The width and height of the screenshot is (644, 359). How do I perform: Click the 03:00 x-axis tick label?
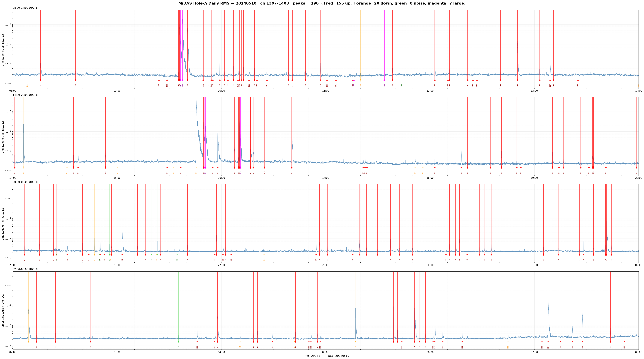tap(117, 352)
